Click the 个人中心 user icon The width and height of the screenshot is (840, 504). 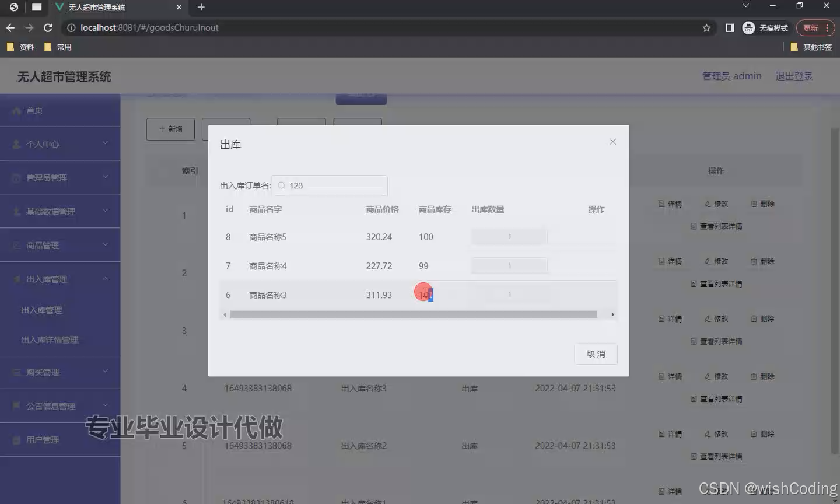click(x=16, y=143)
